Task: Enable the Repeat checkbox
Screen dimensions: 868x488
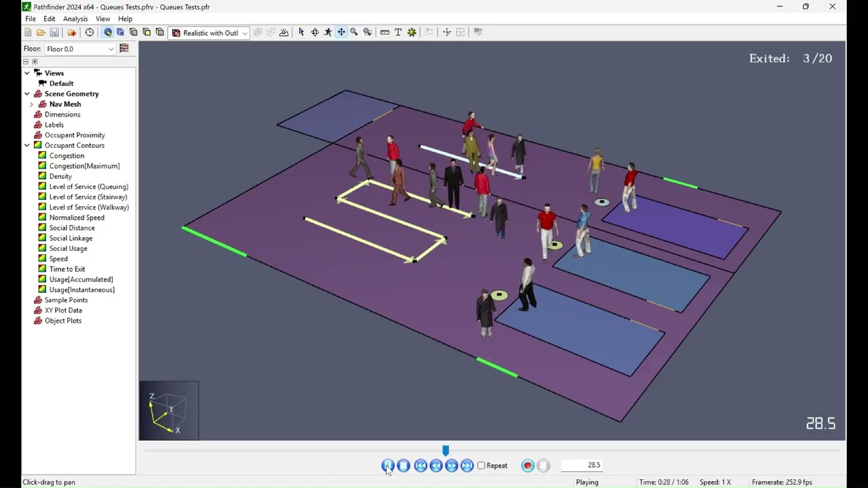Action: [481, 466]
